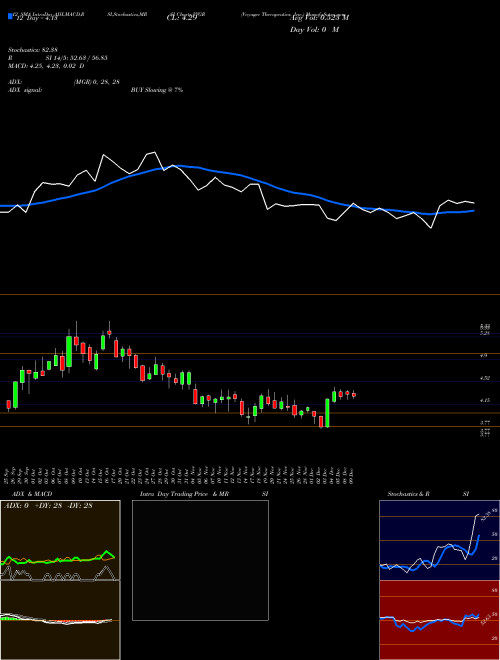Click the 4.52 price axis label
Screen dimensions: 500x660
tap(485, 378)
